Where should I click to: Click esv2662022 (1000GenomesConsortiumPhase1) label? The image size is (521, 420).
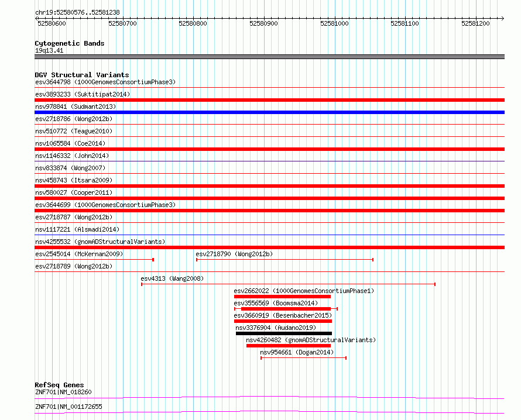[x=304, y=291]
